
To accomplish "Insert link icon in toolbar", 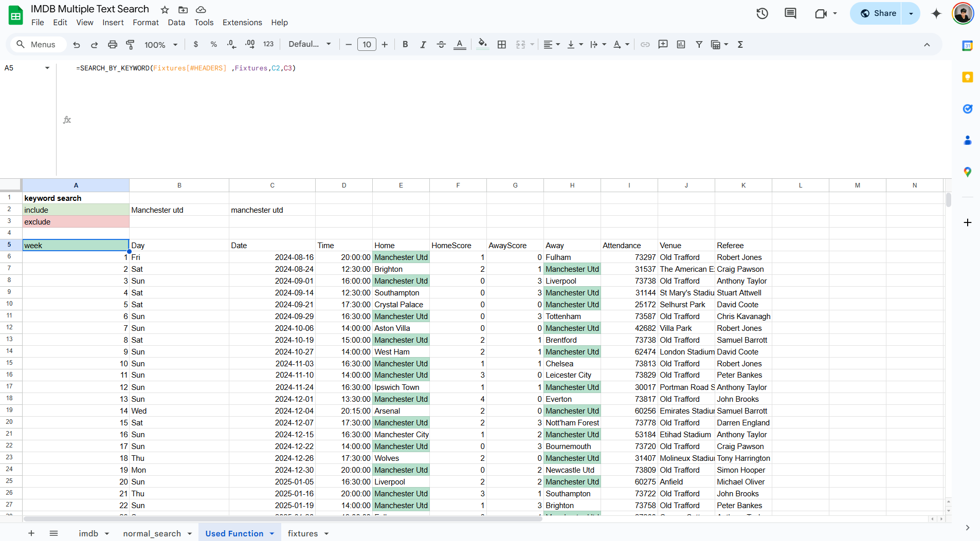I will pyautogui.click(x=645, y=45).
